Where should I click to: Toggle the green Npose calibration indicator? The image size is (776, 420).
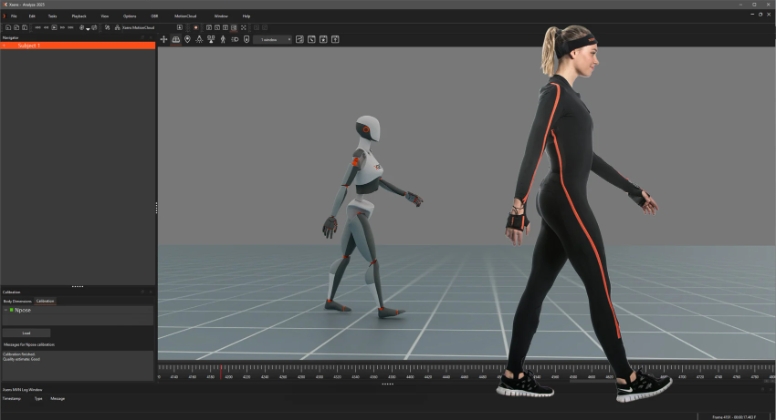point(10,310)
